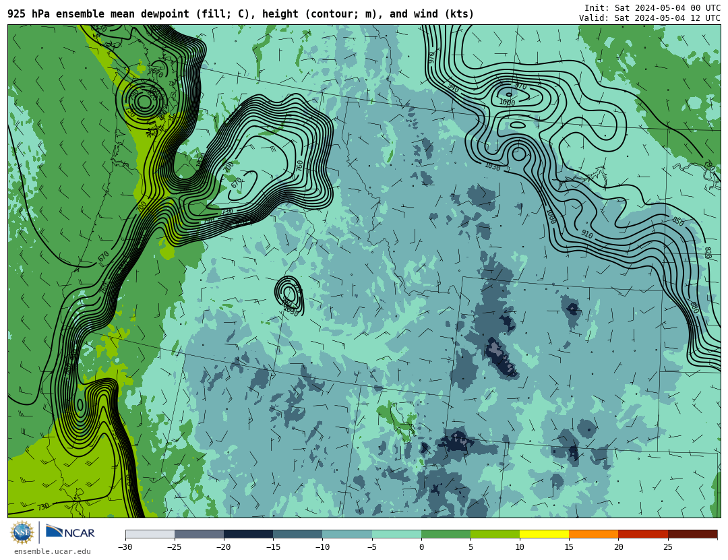Viewport: 728px width, 560px height.
Task: Pick the dark brown above-25 colorbar swatch
Action: (x=693, y=534)
